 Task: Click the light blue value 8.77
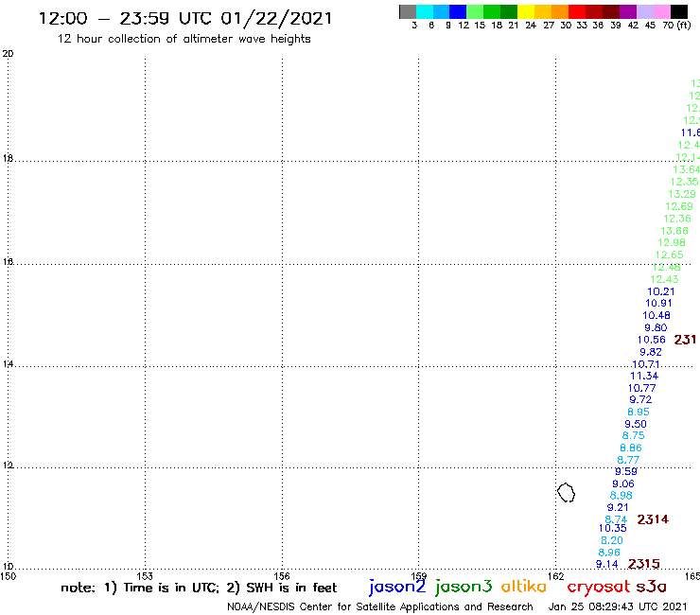[x=628, y=460]
